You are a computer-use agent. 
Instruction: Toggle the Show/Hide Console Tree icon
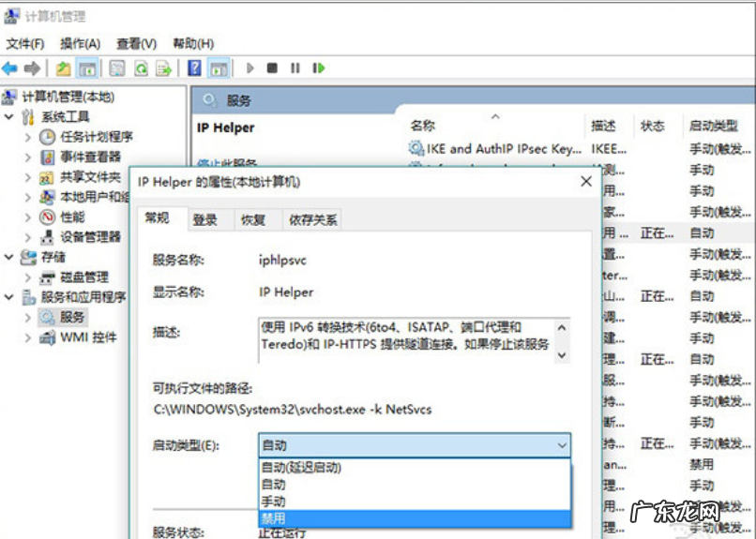coord(87,68)
